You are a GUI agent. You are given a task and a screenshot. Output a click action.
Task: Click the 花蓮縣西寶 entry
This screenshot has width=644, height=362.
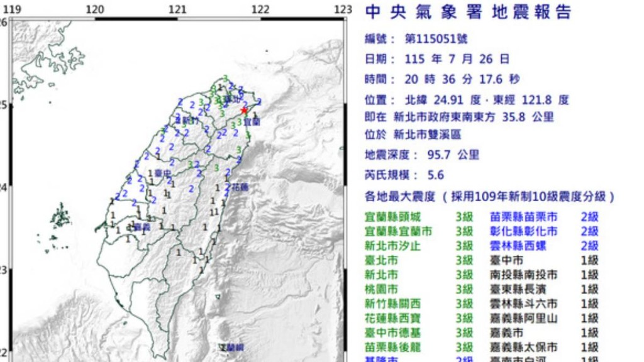click(419, 318)
